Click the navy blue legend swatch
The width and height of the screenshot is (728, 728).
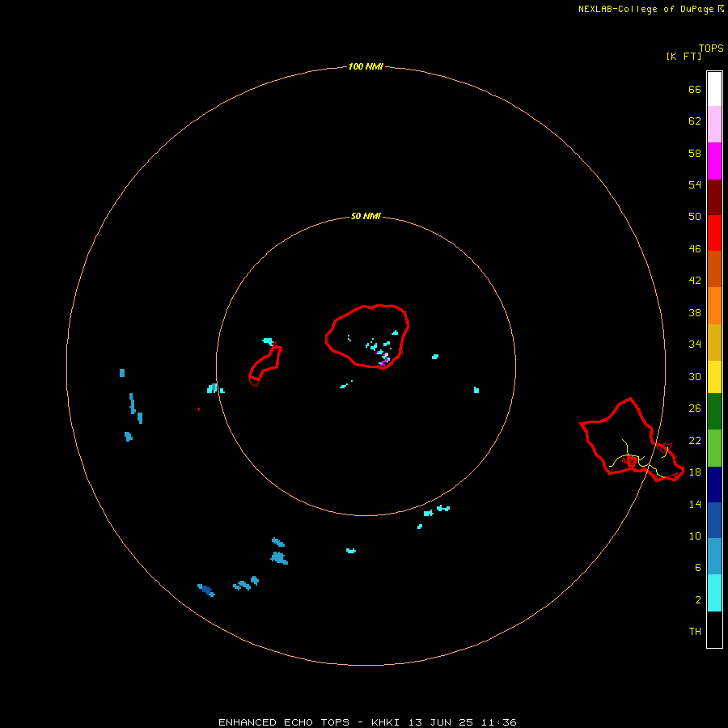[x=714, y=485]
